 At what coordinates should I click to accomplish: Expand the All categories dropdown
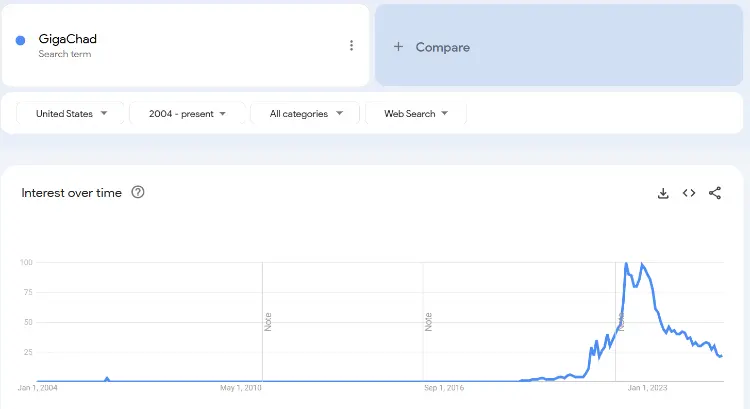tap(306, 114)
